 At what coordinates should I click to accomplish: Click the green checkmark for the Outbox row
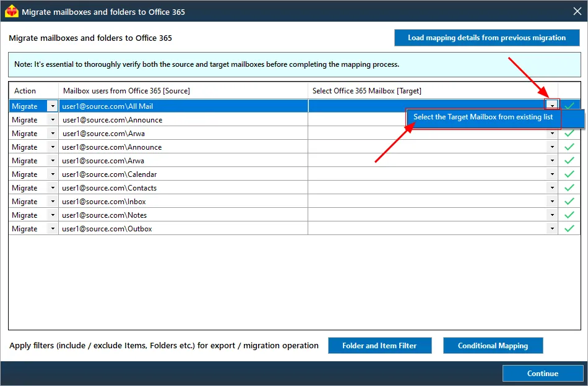pyautogui.click(x=569, y=229)
